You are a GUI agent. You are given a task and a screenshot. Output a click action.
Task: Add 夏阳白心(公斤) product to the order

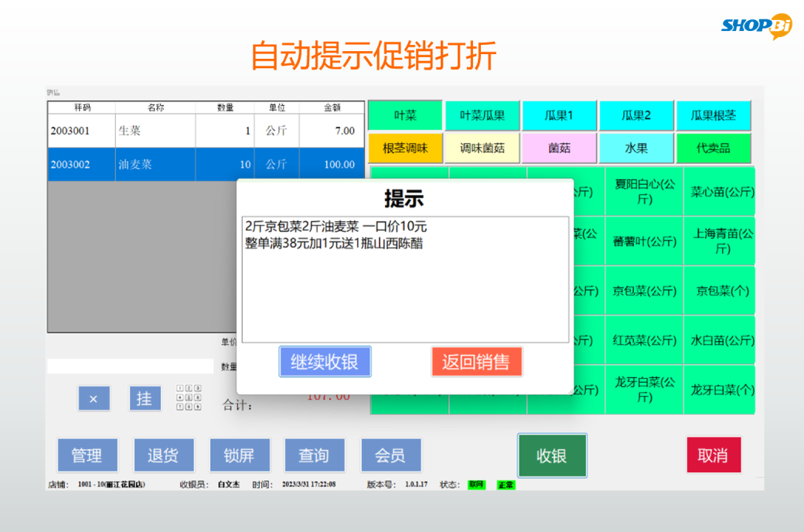tap(644, 191)
